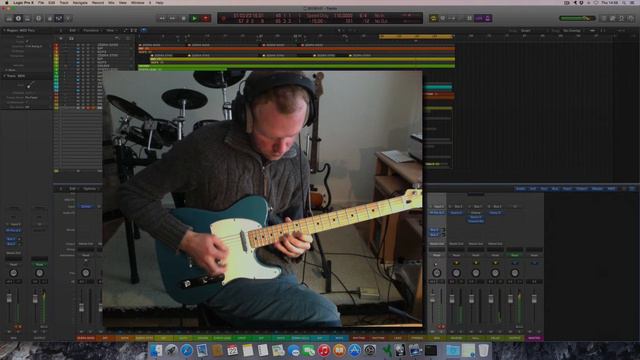Viewport: 640px width, 360px height.
Task: Open App Store from the Dock
Action: [354, 350]
